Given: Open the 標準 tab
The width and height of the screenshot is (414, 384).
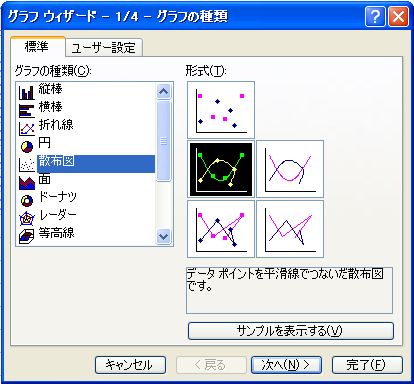Looking at the screenshot, I should (37, 46).
